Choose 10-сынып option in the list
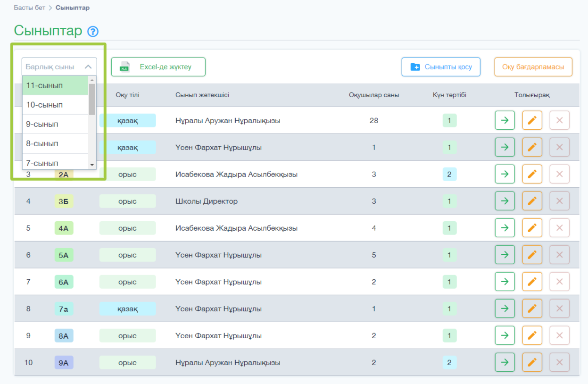Image resolution: width=588 pixels, height=384 pixels. (55, 105)
